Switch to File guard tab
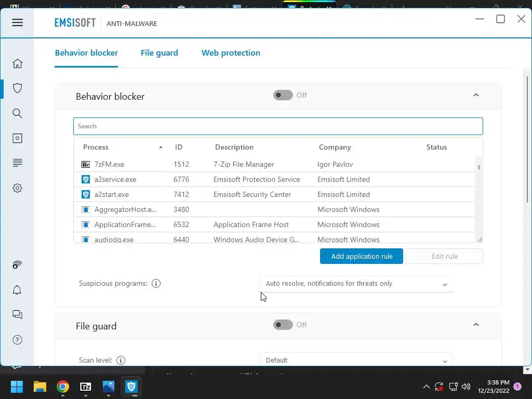The width and height of the screenshot is (532, 399). coord(159,53)
